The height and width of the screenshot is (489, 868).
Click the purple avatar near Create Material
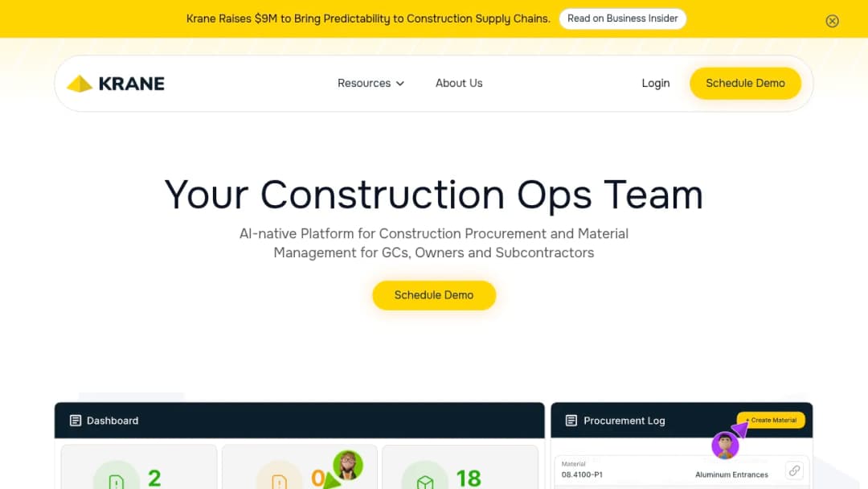(725, 445)
